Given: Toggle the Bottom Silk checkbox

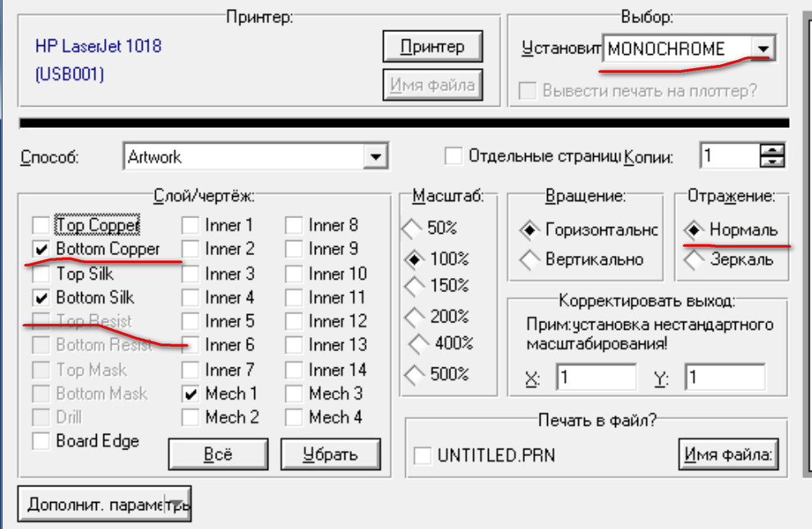Looking at the screenshot, I should (x=41, y=297).
